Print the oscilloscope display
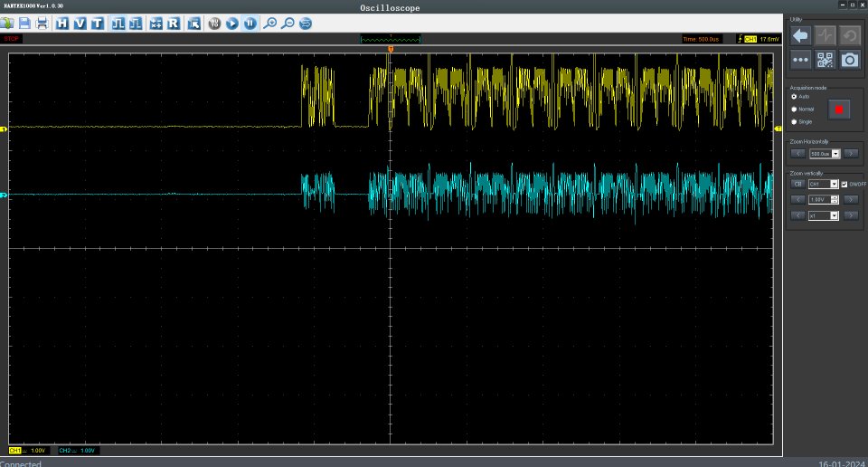This screenshot has height=467, width=868. 42,24
